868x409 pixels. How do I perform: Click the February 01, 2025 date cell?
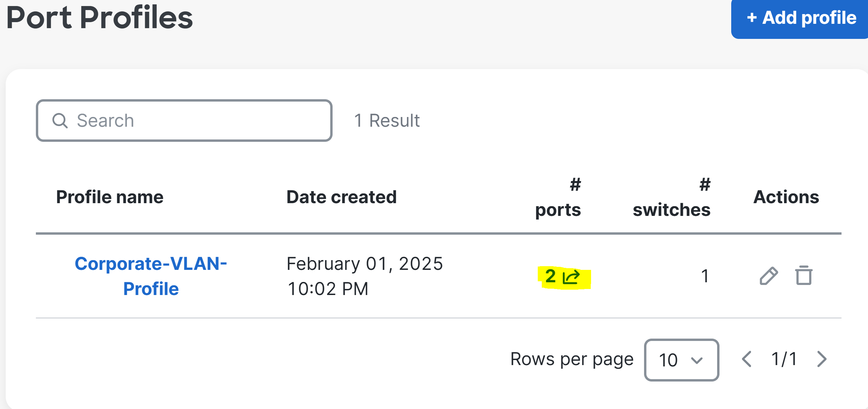pyautogui.click(x=364, y=276)
